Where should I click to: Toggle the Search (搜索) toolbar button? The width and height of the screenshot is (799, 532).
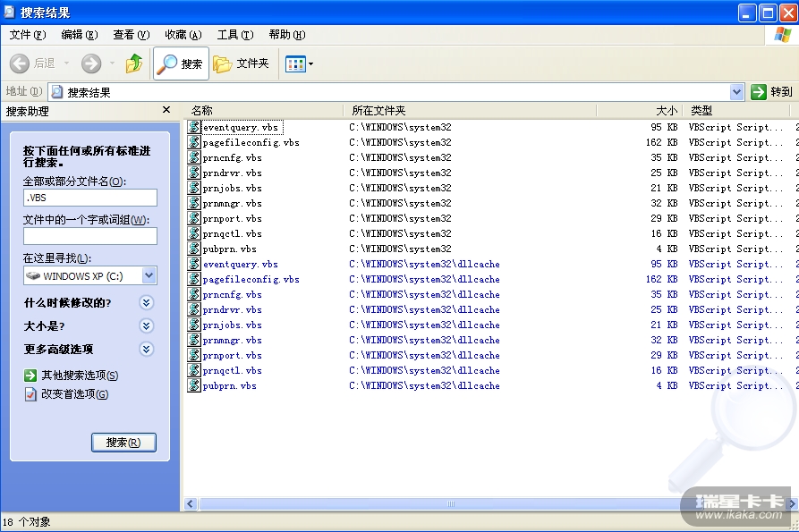point(181,63)
